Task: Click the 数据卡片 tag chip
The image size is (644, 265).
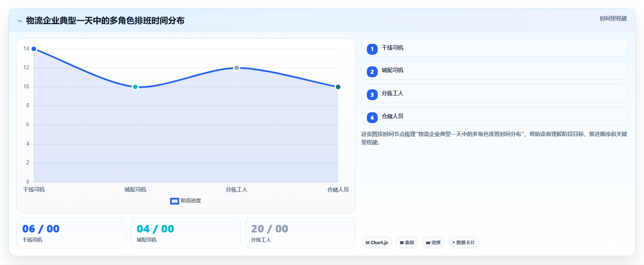Action: 464,242
